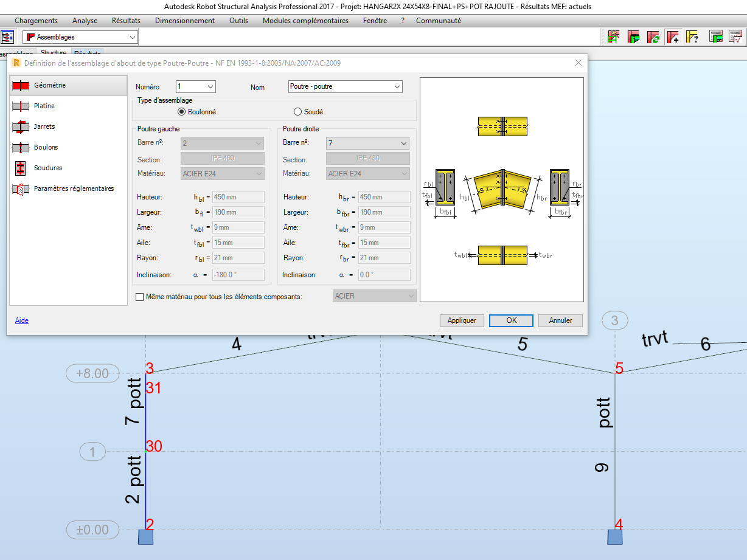The image size is (747, 560).
Task: Open the Fenêtre menu
Action: pyautogui.click(x=375, y=21)
